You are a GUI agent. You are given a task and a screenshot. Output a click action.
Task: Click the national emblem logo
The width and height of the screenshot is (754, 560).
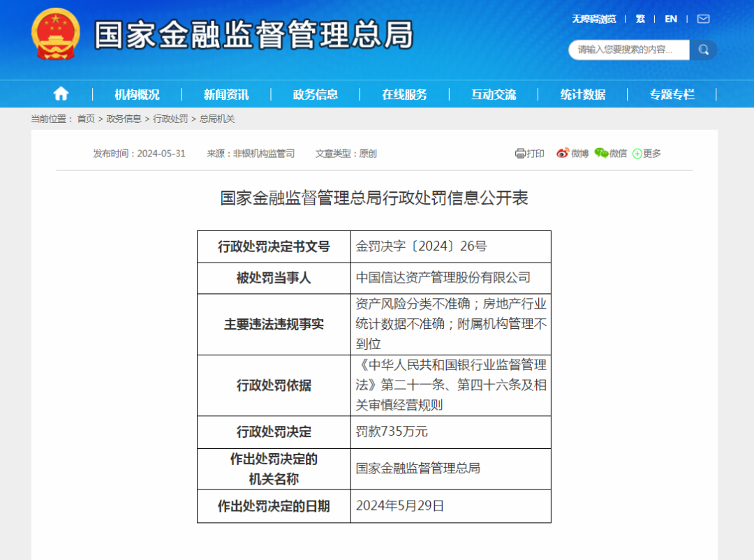tap(55, 34)
